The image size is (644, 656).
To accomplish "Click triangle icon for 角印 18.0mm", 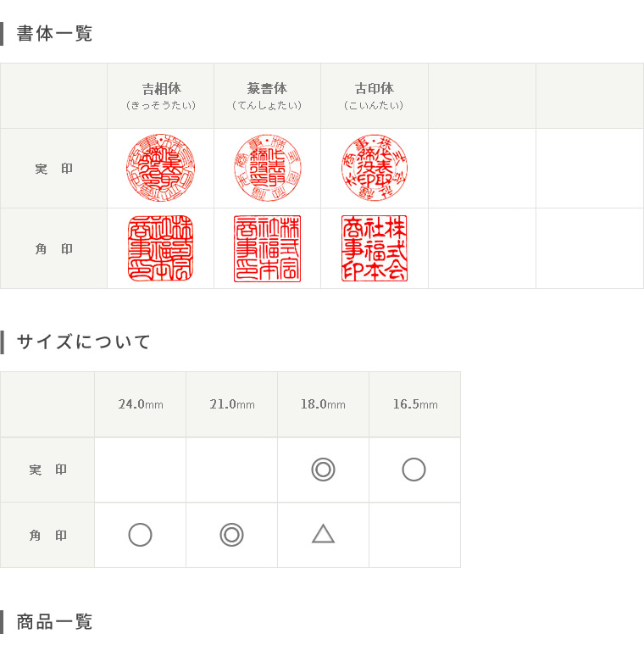I will [x=323, y=534].
